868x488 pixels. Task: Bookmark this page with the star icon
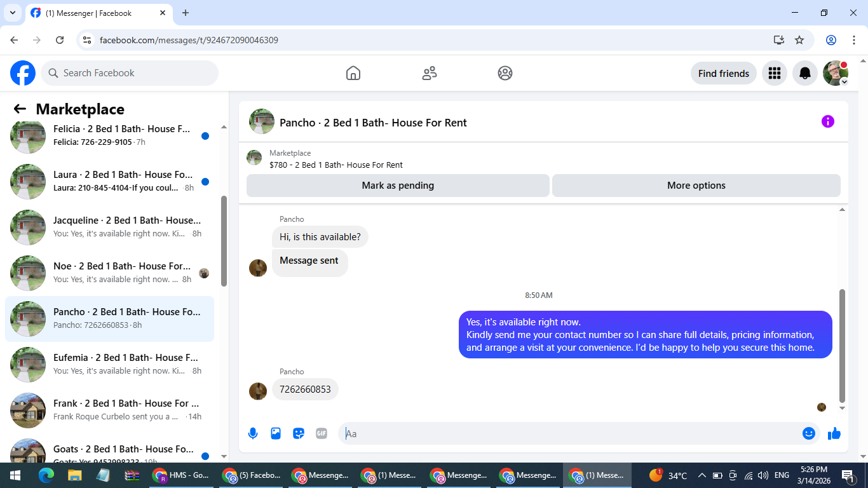pyautogui.click(x=799, y=40)
